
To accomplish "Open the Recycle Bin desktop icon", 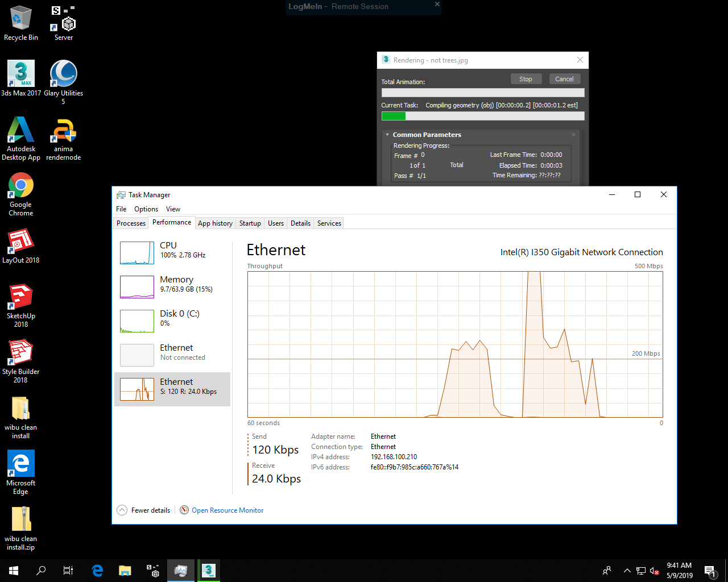I will click(x=21, y=23).
